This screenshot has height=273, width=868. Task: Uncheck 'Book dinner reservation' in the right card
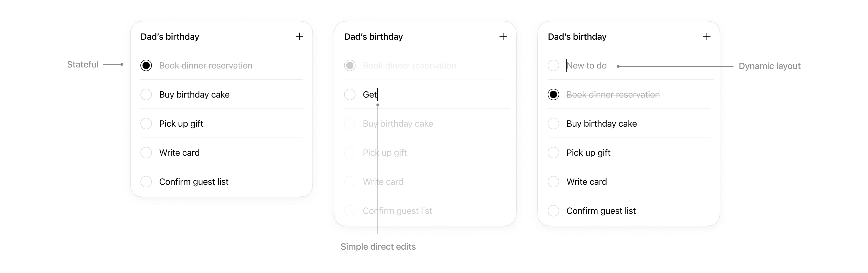click(553, 94)
